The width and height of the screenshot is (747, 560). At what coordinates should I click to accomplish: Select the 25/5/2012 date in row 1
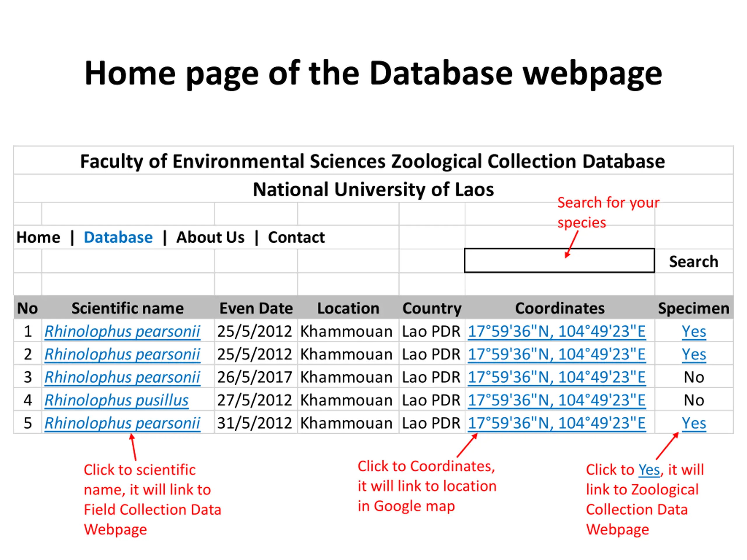(255, 331)
